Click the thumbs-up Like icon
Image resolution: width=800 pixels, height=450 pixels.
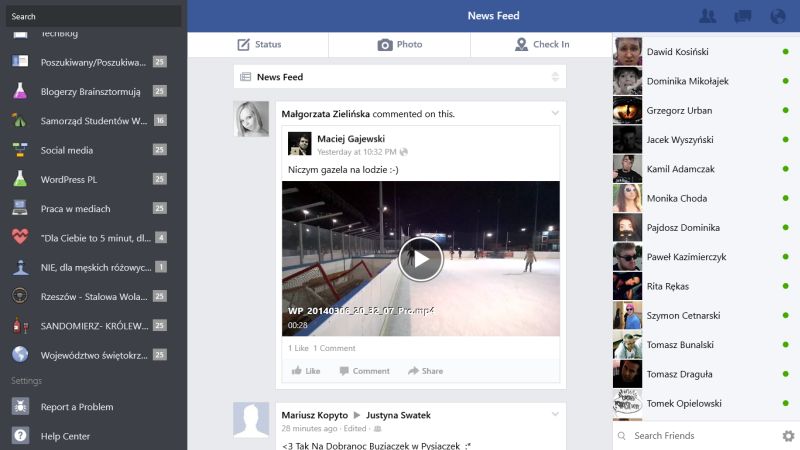(x=296, y=370)
